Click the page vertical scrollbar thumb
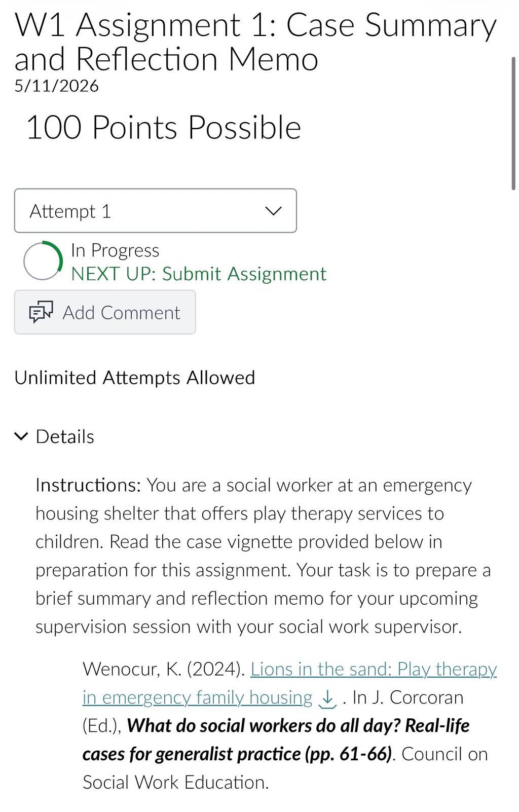 tap(513, 124)
